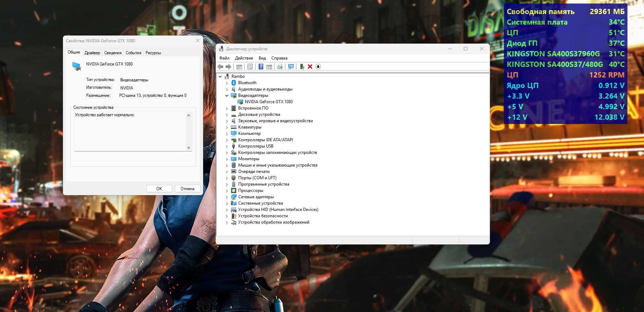Screen dimensions: 644x312
Task: Click the Update driver toolbar icon
Action: (x=280, y=67)
